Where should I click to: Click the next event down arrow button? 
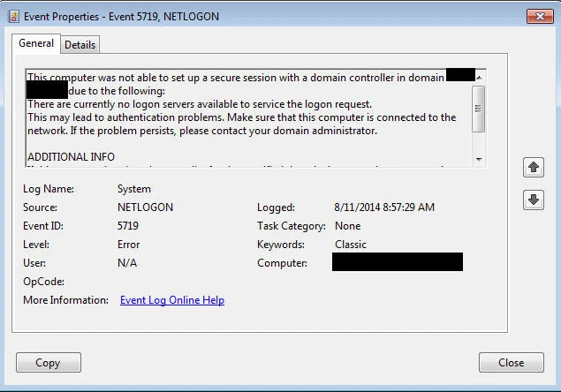(533, 200)
